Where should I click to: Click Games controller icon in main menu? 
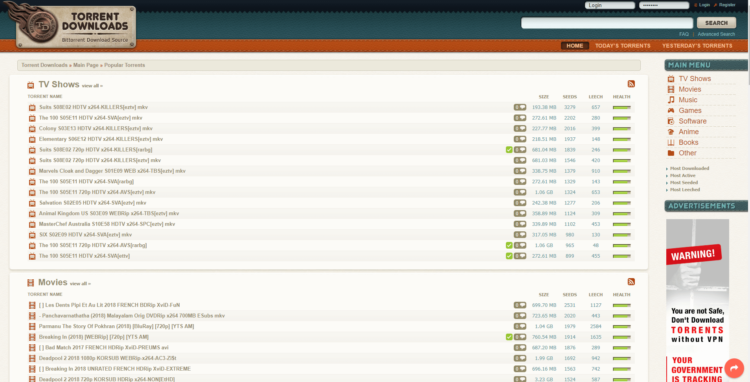tap(671, 110)
